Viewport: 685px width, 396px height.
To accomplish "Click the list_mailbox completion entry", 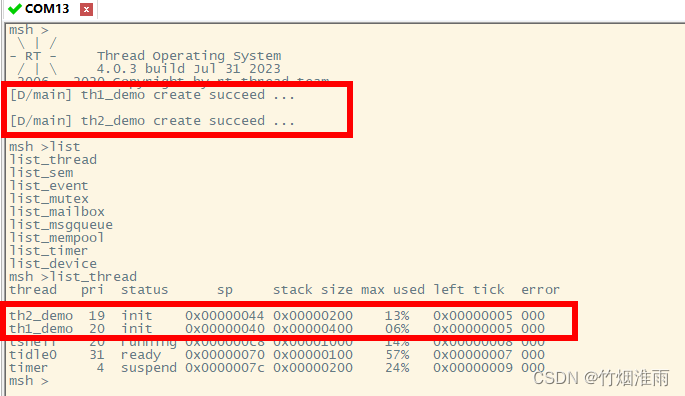I will click(57, 212).
